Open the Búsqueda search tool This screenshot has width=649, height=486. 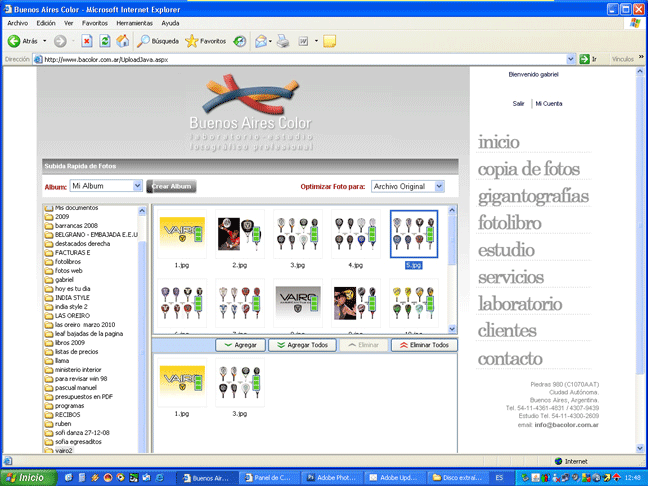click(x=158, y=41)
